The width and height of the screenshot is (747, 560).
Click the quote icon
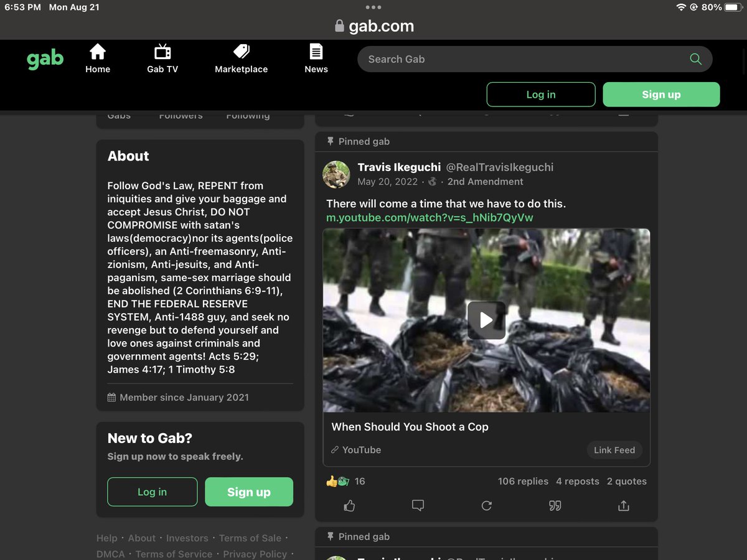click(555, 506)
